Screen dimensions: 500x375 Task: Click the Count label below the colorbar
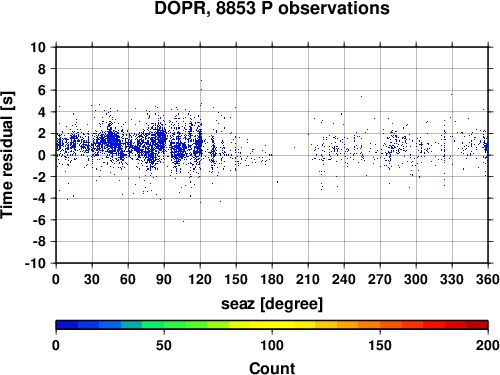pos(272,369)
